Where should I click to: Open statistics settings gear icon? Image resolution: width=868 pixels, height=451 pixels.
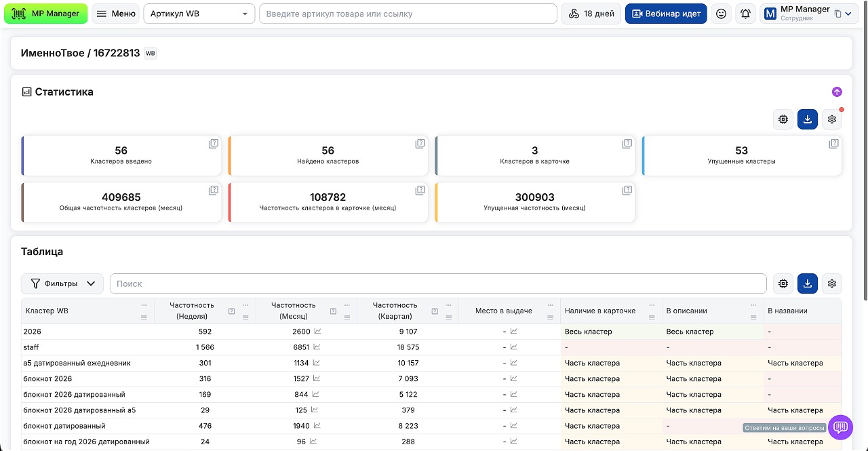click(x=832, y=119)
